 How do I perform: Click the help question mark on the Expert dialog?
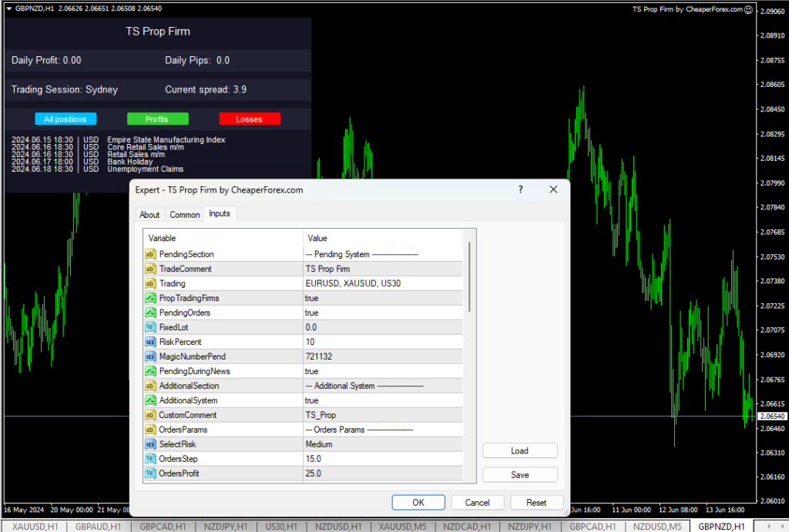(x=520, y=189)
